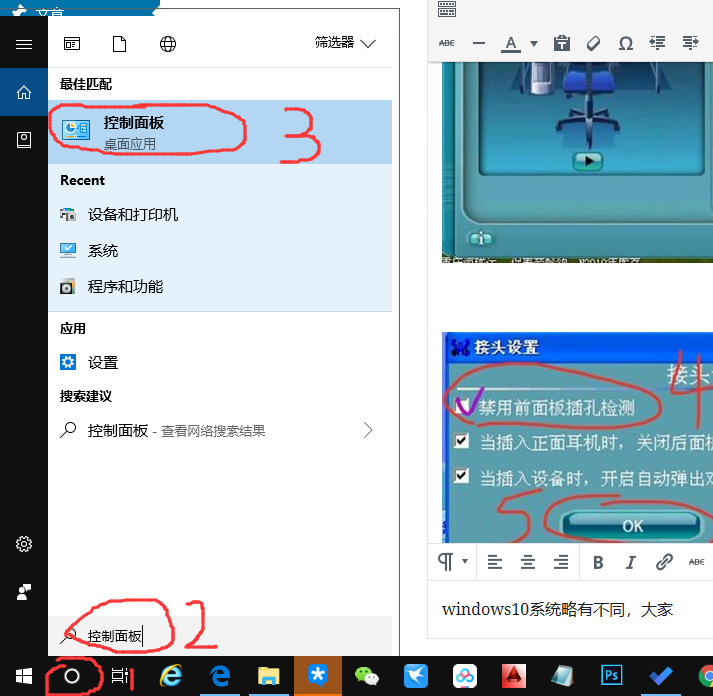Open File Explorer from the taskbar
713x696 pixels.
tap(269, 676)
